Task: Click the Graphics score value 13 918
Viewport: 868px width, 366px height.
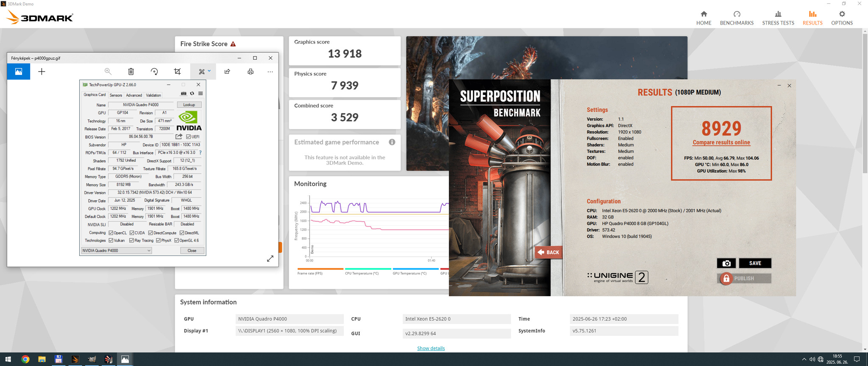Action: (345, 54)
